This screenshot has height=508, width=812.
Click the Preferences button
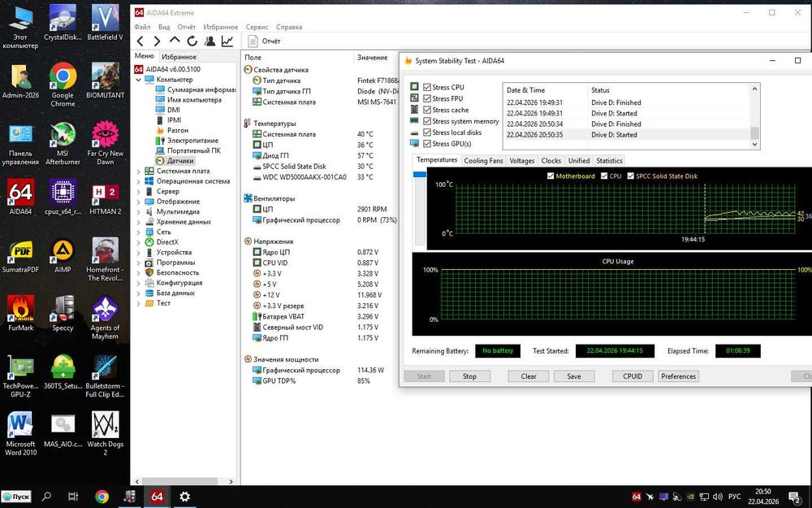click(x=678, y=376)
